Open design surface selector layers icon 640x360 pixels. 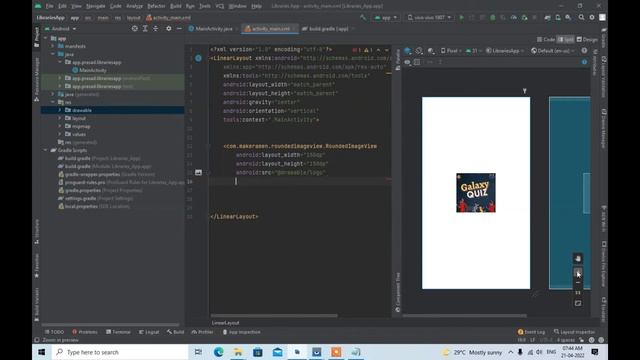[x=407, y=51]
